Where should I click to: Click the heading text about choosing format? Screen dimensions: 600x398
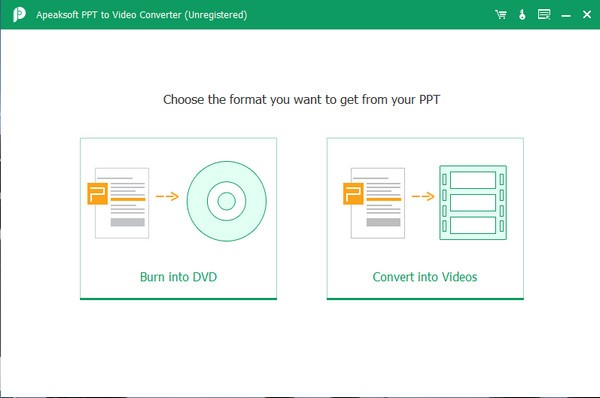click(302, 100)
